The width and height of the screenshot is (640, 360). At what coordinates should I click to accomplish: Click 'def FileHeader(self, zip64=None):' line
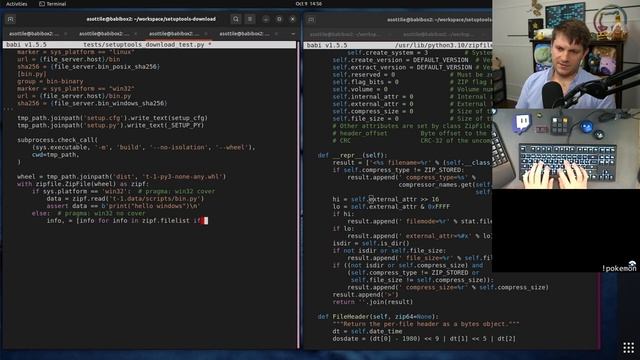click(x=378, y=317)
